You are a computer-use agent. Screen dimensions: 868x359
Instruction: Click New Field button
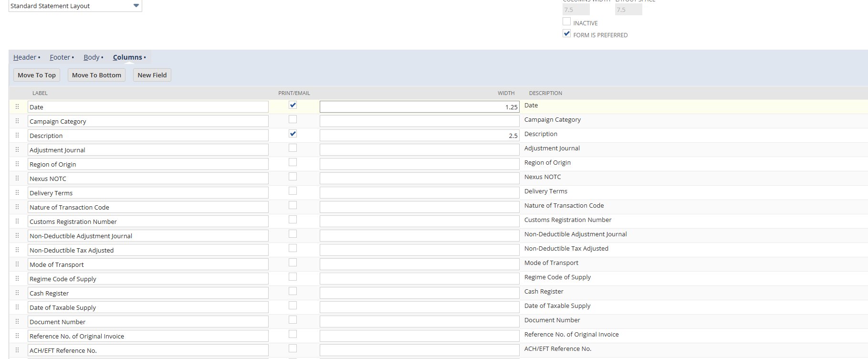(152, 75)
